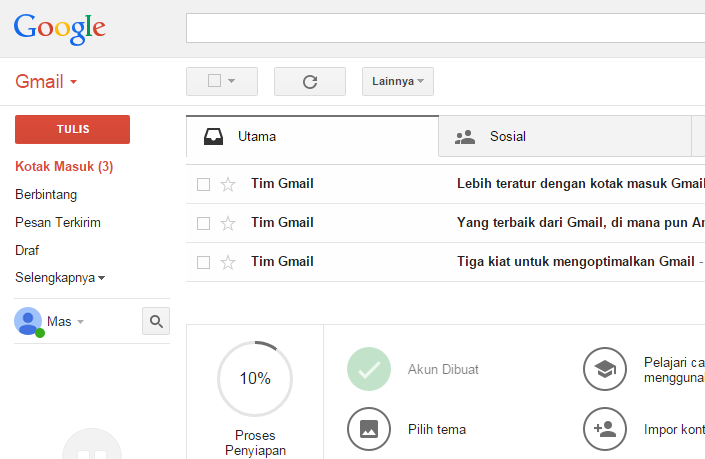Open Pesan Terkirim folder
Image resolution: width=705 pixels, height=459 pixels.
58,223
